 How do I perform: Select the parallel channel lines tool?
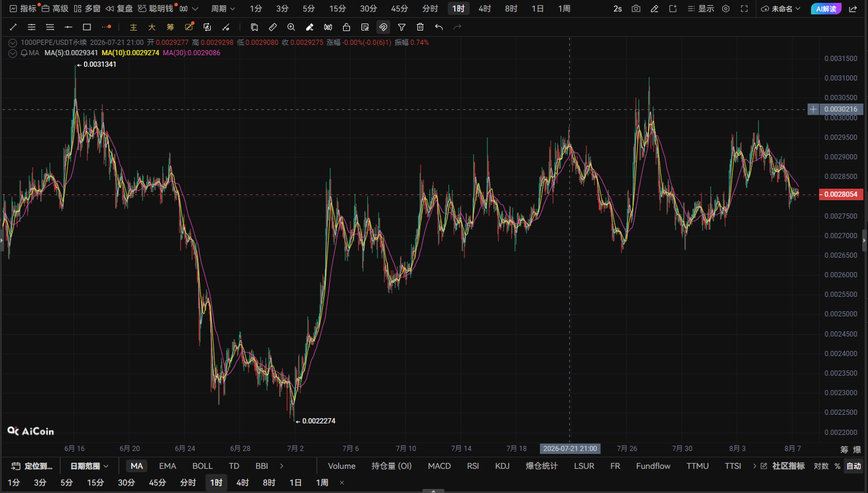point(32,27)
